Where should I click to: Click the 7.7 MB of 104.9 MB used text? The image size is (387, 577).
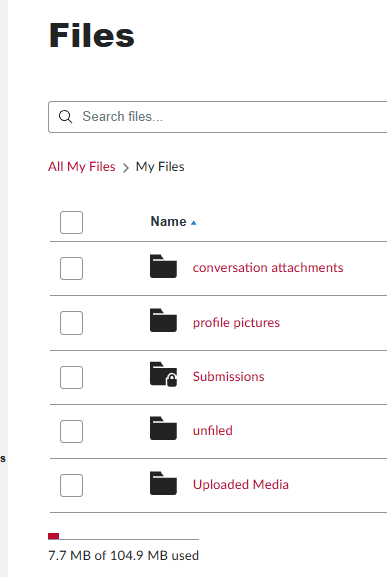tap(123, 555)
